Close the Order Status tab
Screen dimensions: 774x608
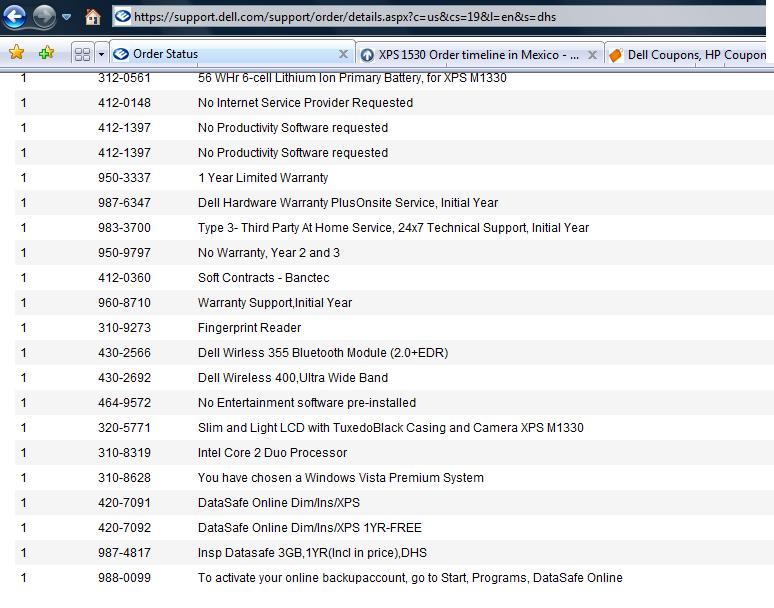click(x=343, y=54)
